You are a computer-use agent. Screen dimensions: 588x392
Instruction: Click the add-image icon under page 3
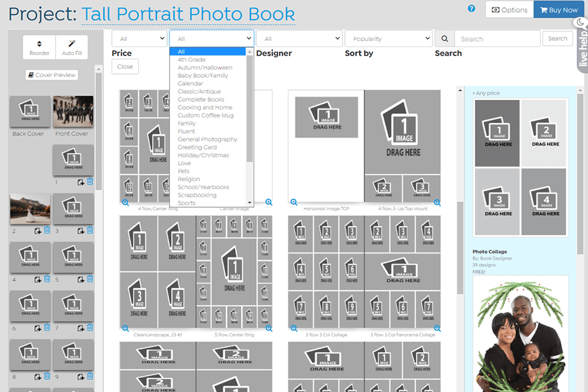tap(81, 230)
